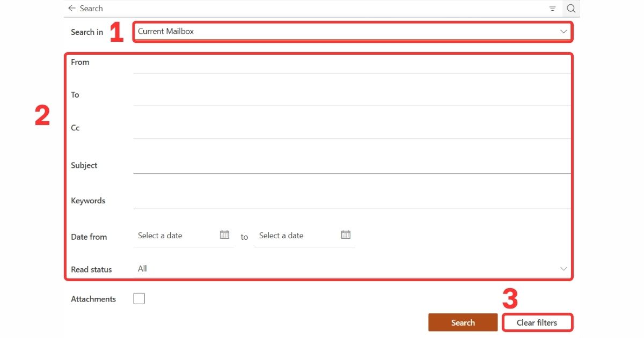Viewport: 644px width, 338px height.
Task: Click the Clear filters button
Action: click(537, 322)
